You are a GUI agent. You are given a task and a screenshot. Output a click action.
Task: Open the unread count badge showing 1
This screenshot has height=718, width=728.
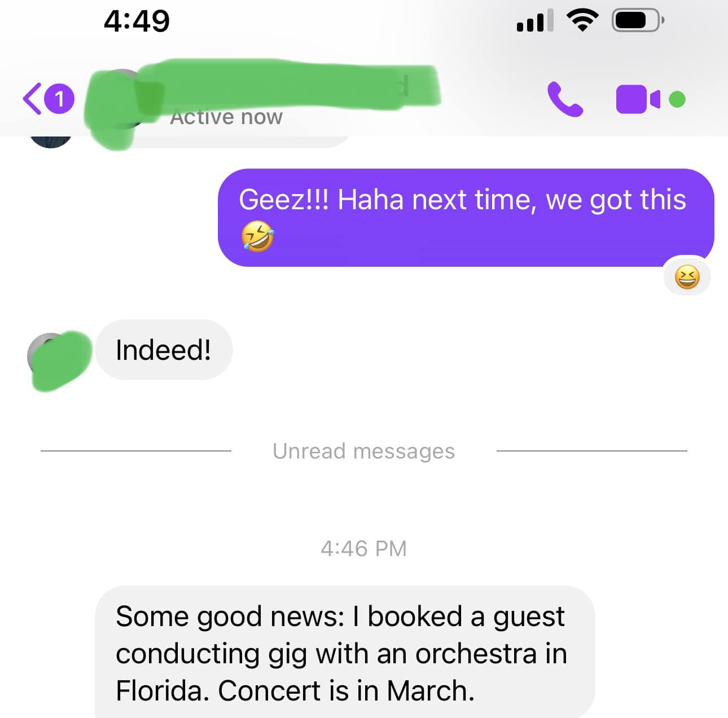click(59, 99)
